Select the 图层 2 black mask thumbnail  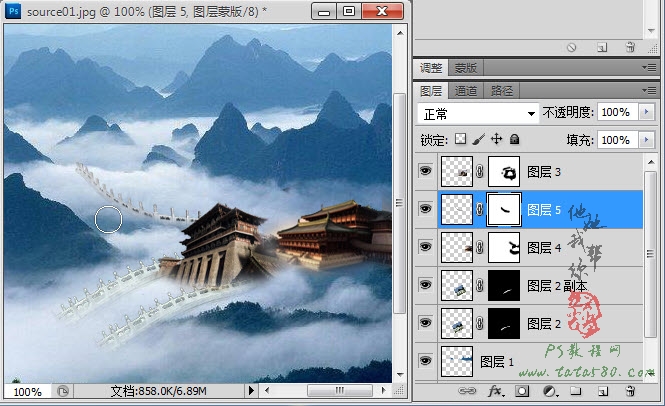coord(504,323)
